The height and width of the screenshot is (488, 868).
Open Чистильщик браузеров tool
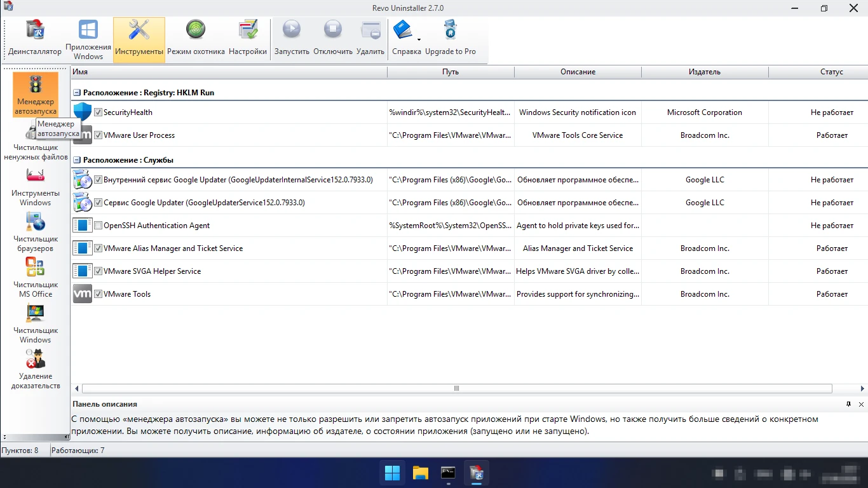coord(36,232)
